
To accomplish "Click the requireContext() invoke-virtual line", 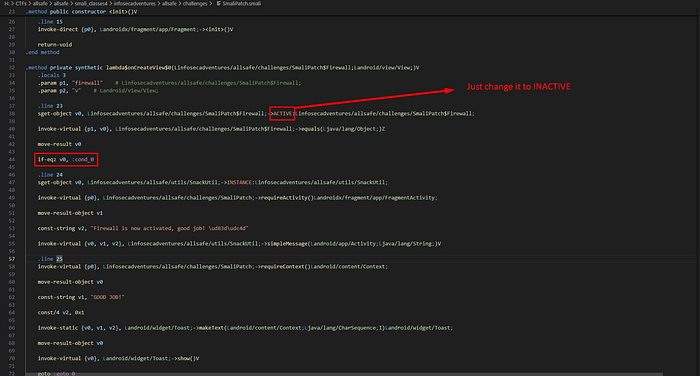I will coord(212,267).
